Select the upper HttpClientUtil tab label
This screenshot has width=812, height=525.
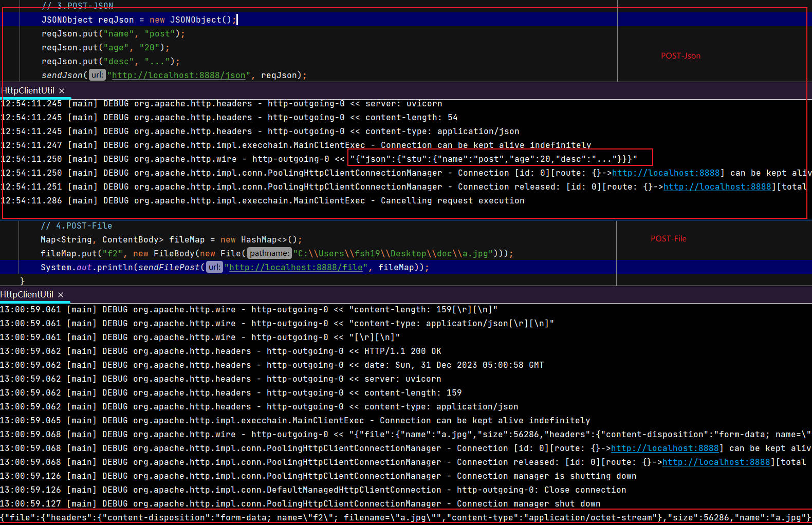tap(28, 90)
